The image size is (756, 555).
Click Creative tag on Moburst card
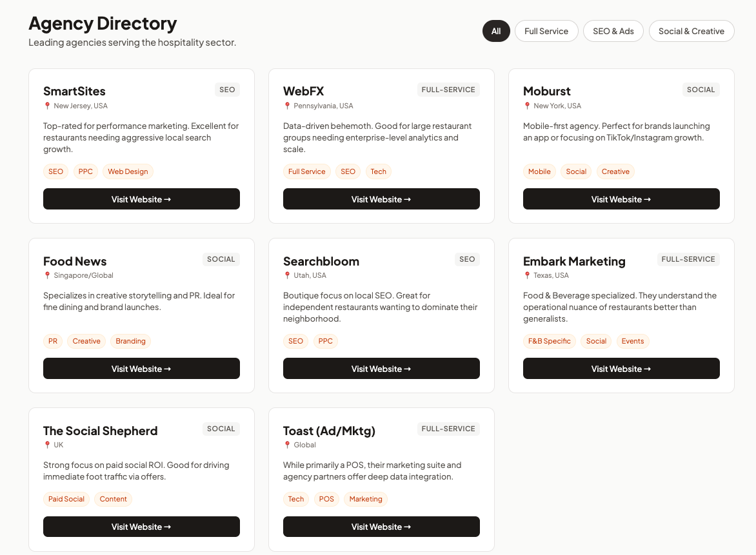point(615,171)
